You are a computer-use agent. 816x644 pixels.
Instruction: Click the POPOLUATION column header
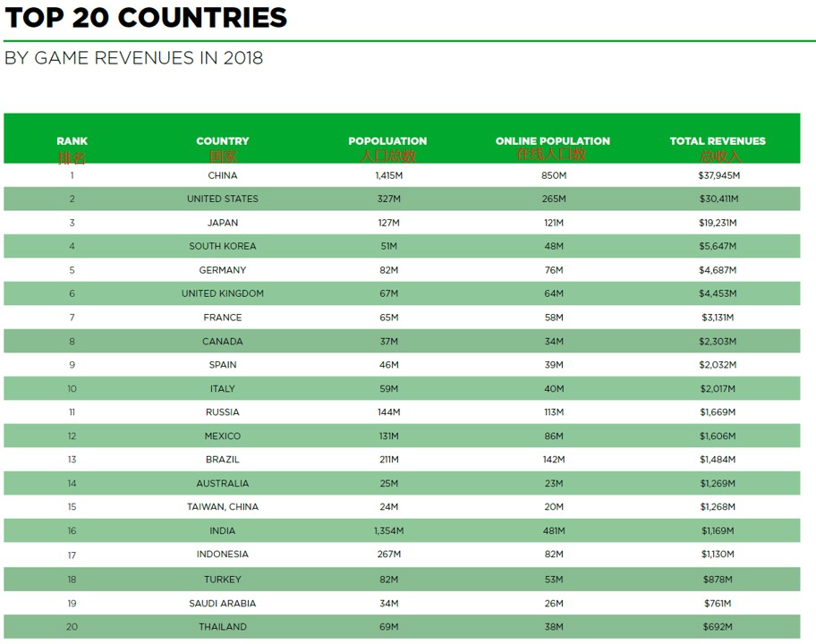click(x=387, y=141)
